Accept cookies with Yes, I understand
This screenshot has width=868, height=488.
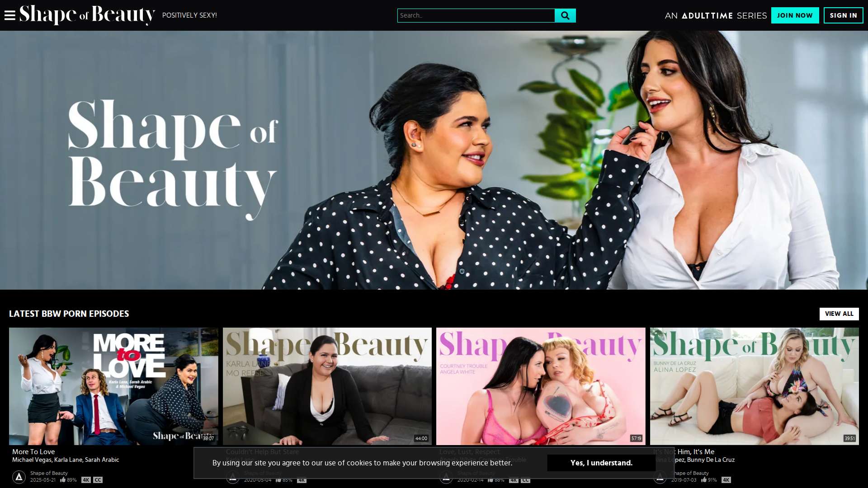tap(601, 463)
